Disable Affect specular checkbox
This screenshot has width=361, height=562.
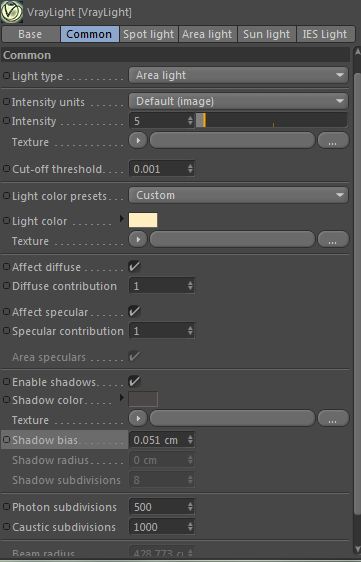pos(134,311)
